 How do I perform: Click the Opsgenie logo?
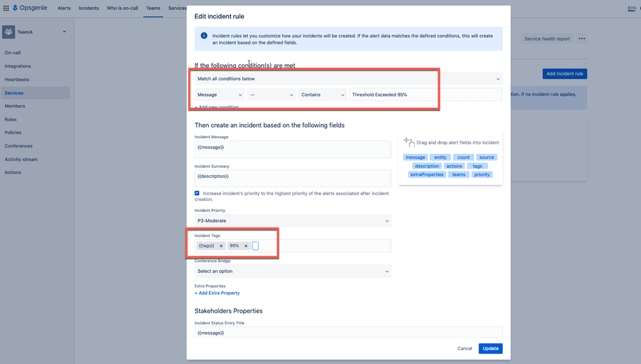pyautogui.click(x=30, y=8)
